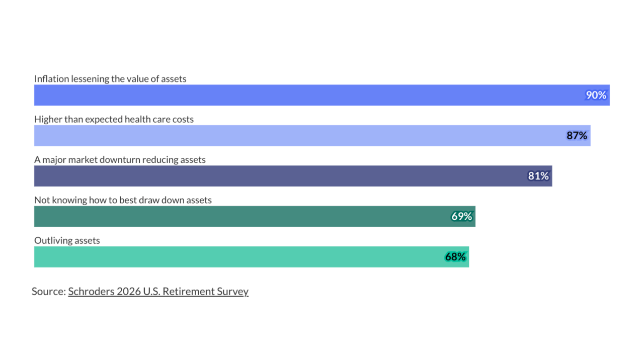
Task: Click the 'Source:' text
Action: pos(49,292)
